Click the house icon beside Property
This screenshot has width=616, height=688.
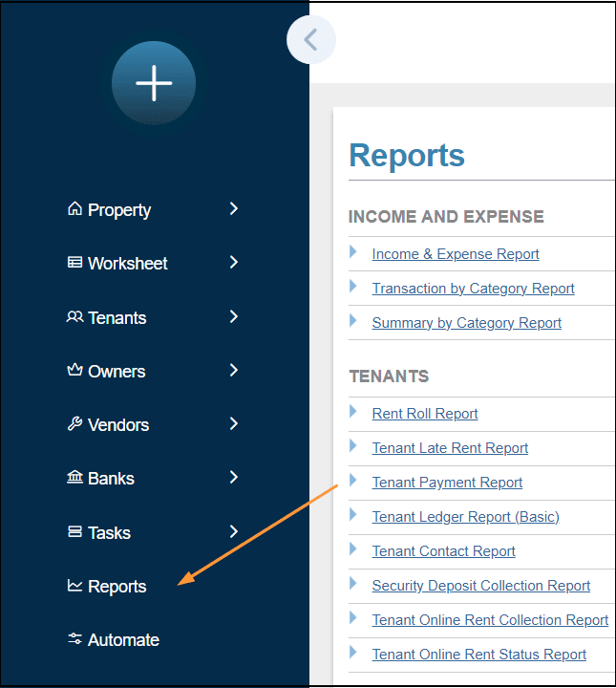point(74,209)
